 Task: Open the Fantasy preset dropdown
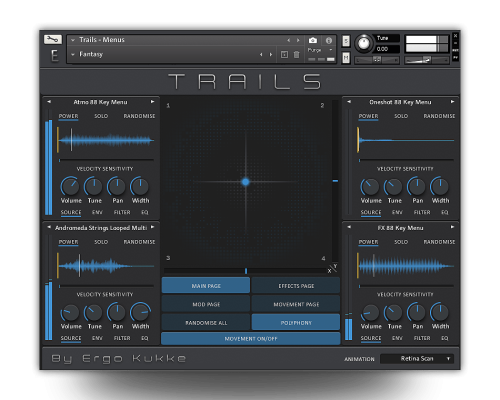[x=73, y=54]
